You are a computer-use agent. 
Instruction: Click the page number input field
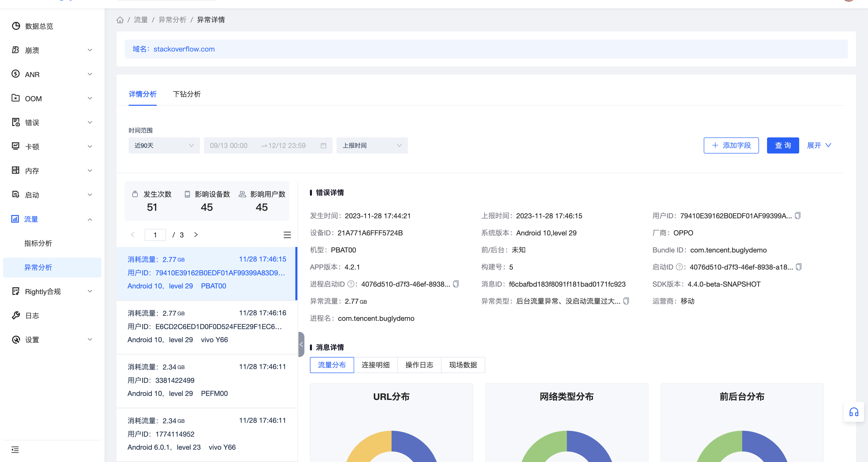155,235
